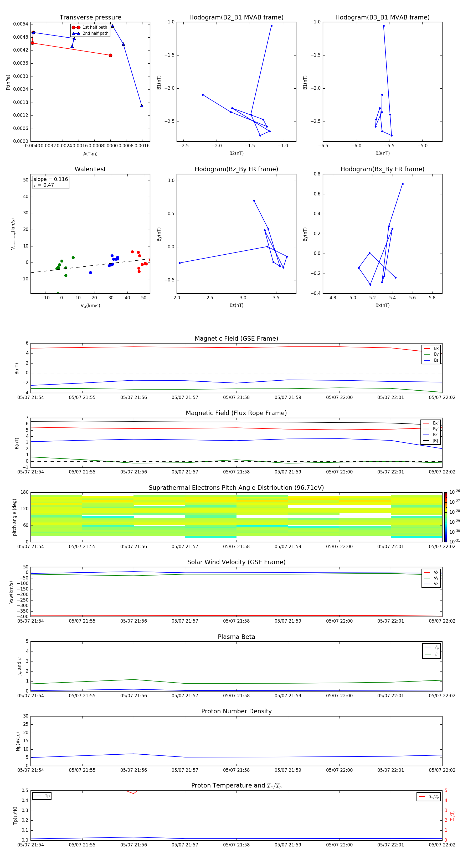
Task: Select the |B| entry in Flux Rope legend
Action: pos(431,441)
